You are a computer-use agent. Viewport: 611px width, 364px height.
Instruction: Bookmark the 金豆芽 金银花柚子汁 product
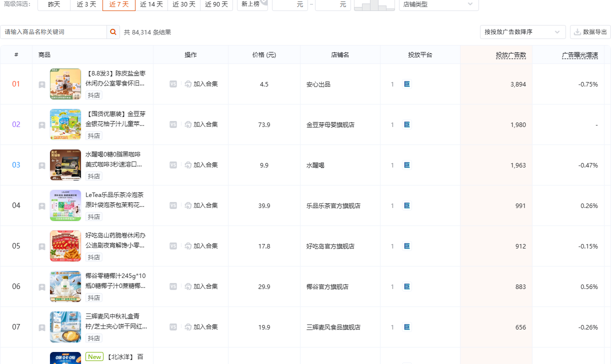pyautogui.click(x=42, y=125)
